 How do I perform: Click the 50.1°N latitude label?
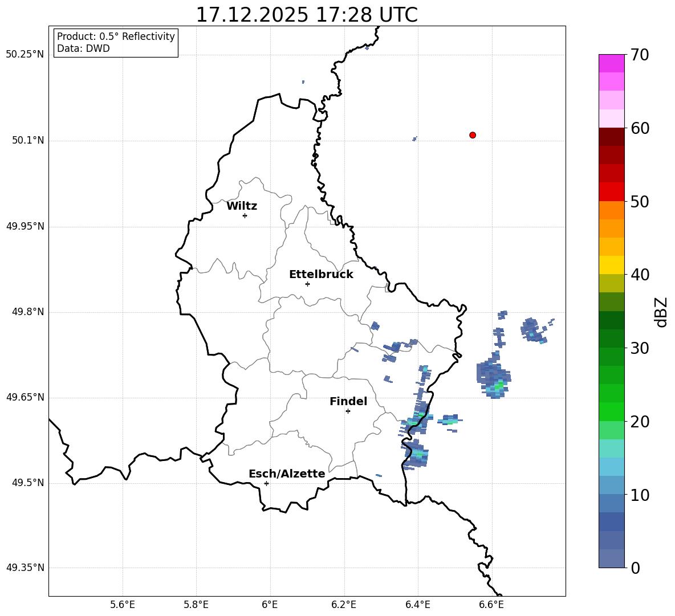28,140
